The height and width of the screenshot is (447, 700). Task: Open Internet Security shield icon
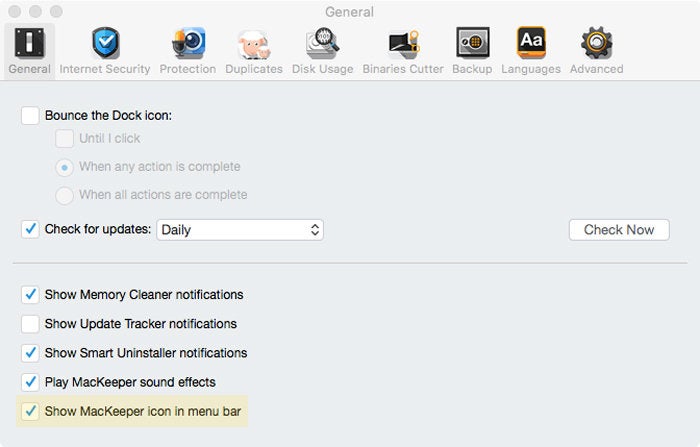pos(105,43)
